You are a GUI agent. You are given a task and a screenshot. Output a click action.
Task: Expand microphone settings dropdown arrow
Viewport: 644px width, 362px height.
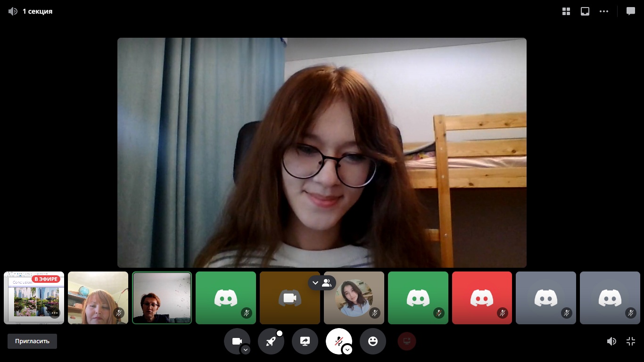pos(347,350)
